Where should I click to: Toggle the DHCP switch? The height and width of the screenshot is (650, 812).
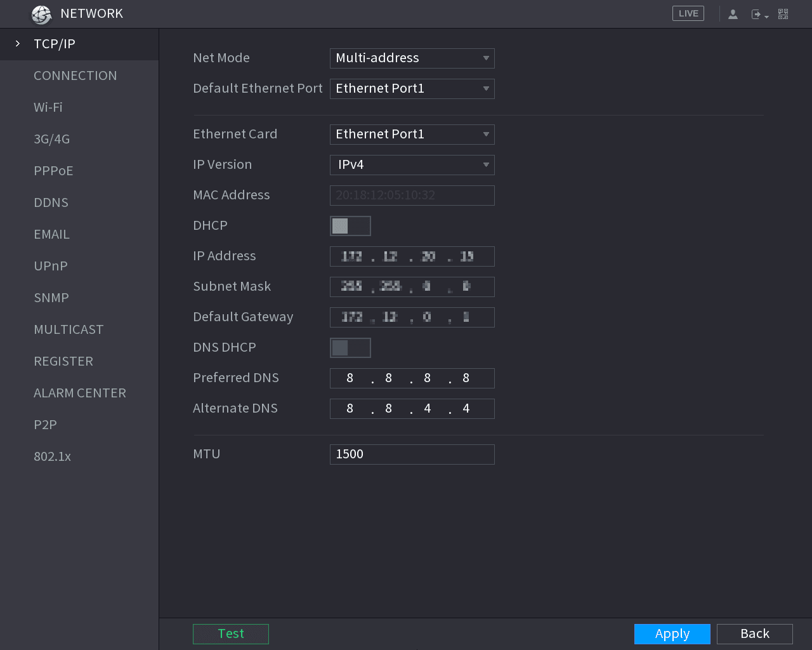tap(350, 226)
